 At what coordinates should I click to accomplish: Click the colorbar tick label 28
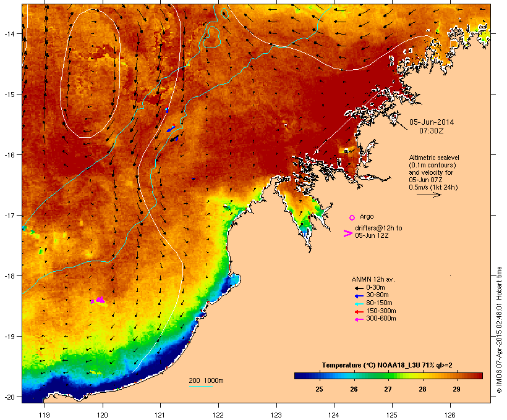coord(422,389)
